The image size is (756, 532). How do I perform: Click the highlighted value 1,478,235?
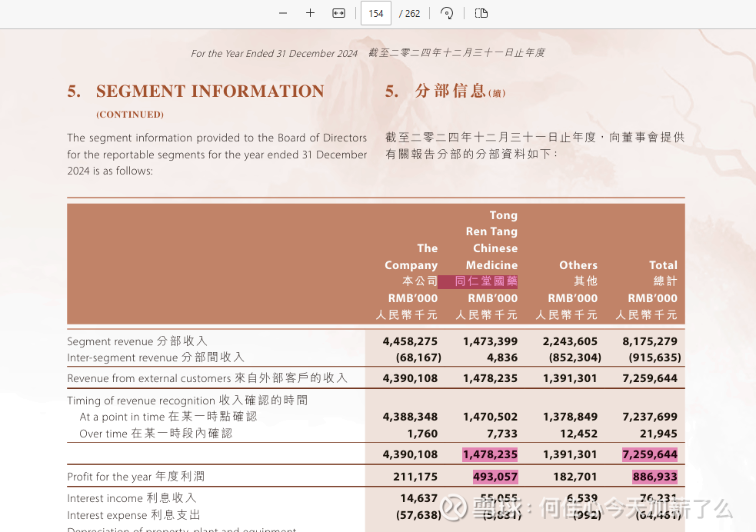click(490, 454)
